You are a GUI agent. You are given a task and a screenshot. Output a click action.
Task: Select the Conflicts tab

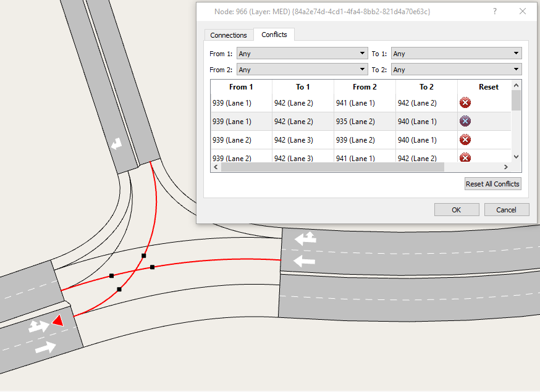click(274, 35)
